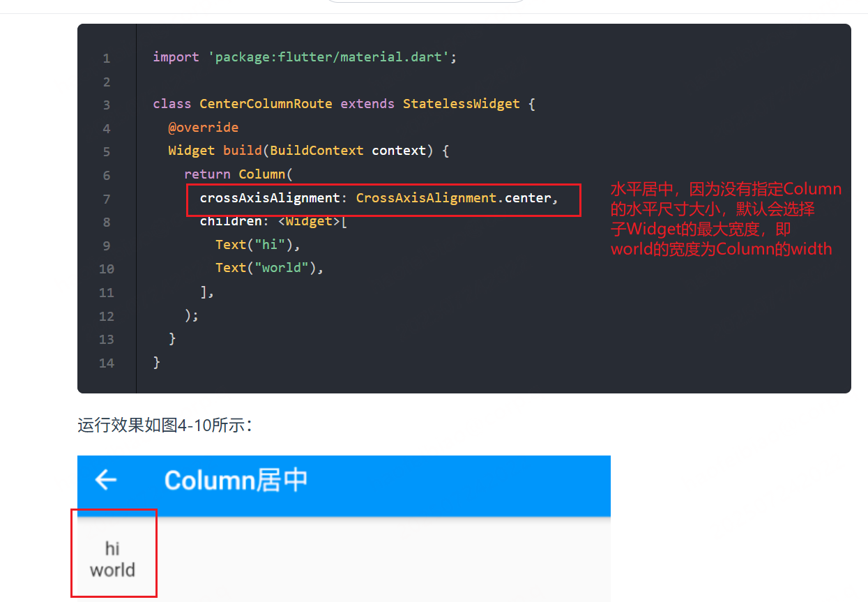The height and width of the screenshot is (602, 868).
Task: Click line number 9 in the gutter
Action: (x=107, y=246)
